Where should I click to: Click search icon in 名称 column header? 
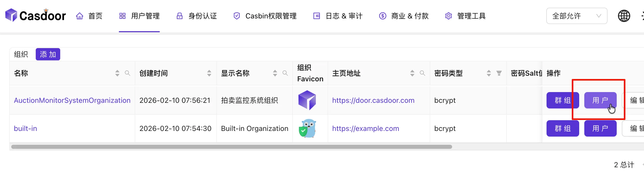point(127,73)
